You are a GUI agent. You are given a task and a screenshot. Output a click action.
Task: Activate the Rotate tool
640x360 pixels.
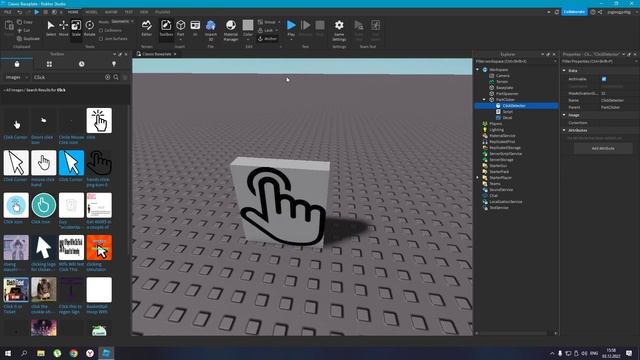(89, 28)
